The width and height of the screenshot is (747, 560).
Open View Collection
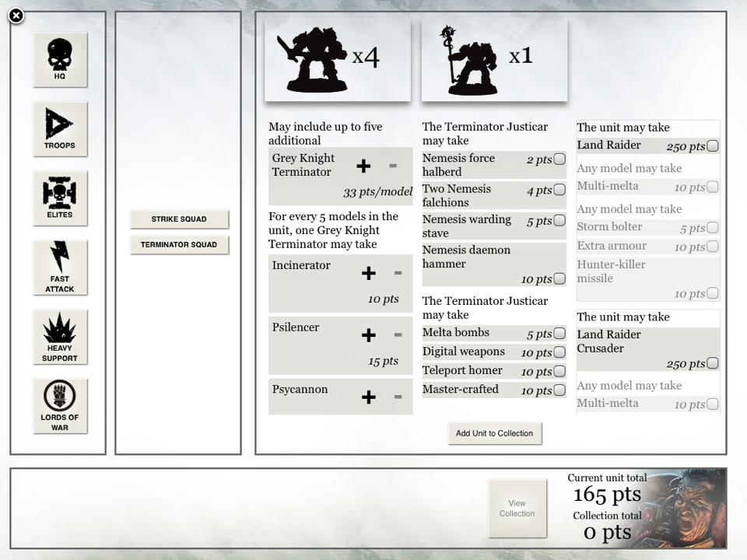coord(517,509)
